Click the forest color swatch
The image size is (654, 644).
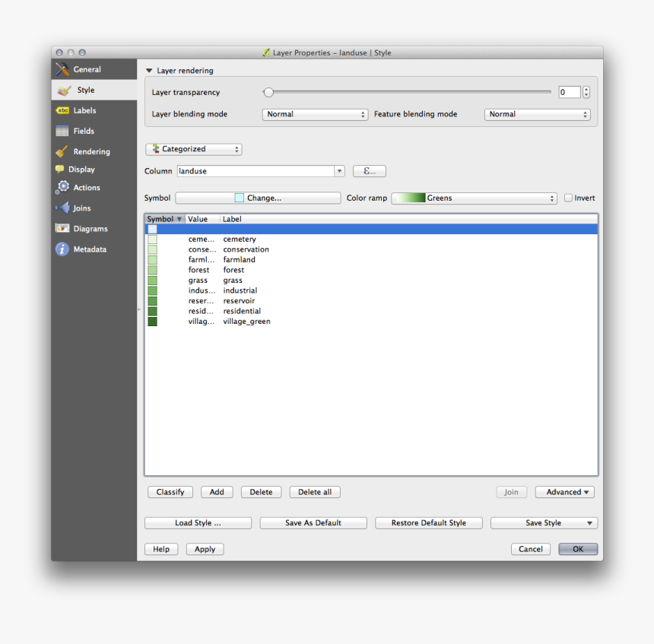click(153, 270)
